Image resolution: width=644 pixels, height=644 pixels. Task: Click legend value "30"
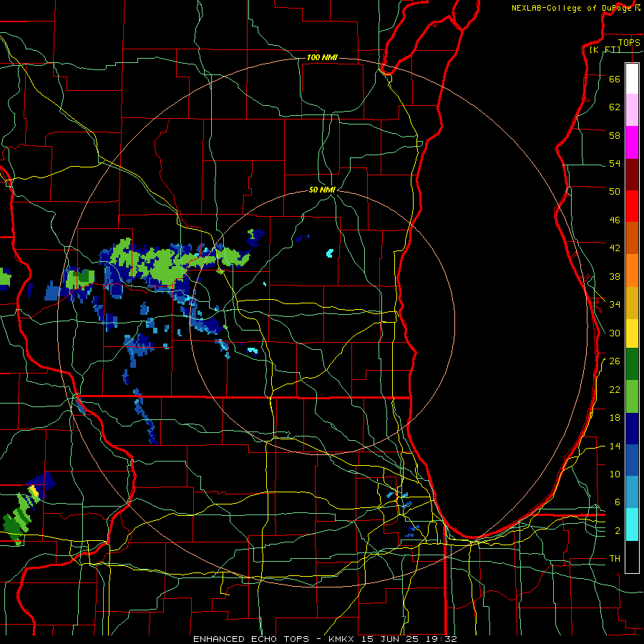pos(615,333)
